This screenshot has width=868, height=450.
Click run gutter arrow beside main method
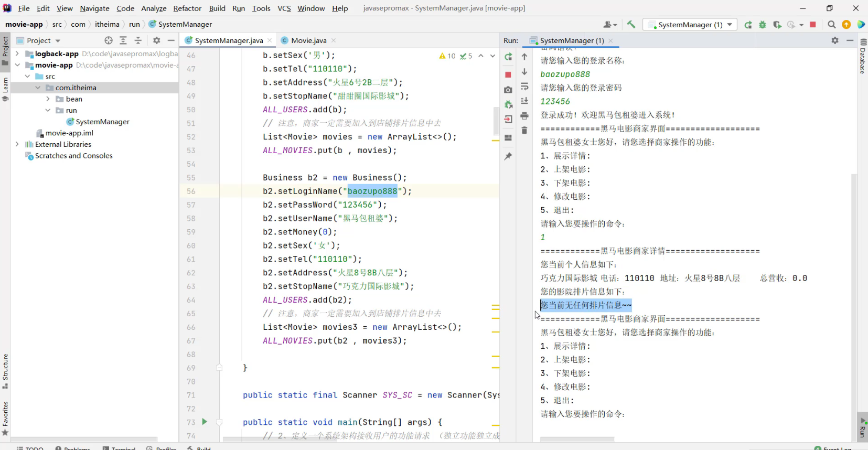tap(205, 422)
